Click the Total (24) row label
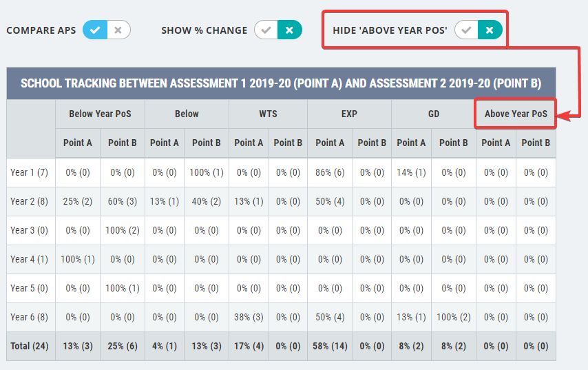The image size is (588, 370). (x=29, y=346)
